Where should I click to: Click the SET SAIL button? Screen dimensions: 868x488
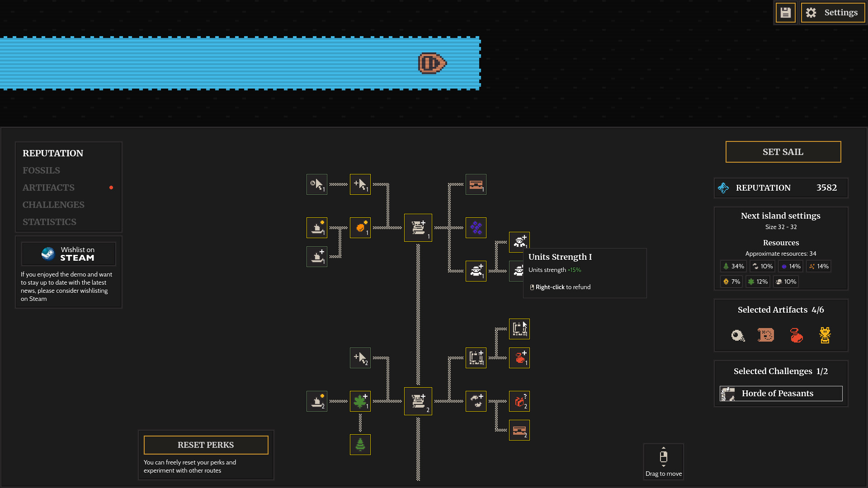pyautogui.click(x=783, y=152)
